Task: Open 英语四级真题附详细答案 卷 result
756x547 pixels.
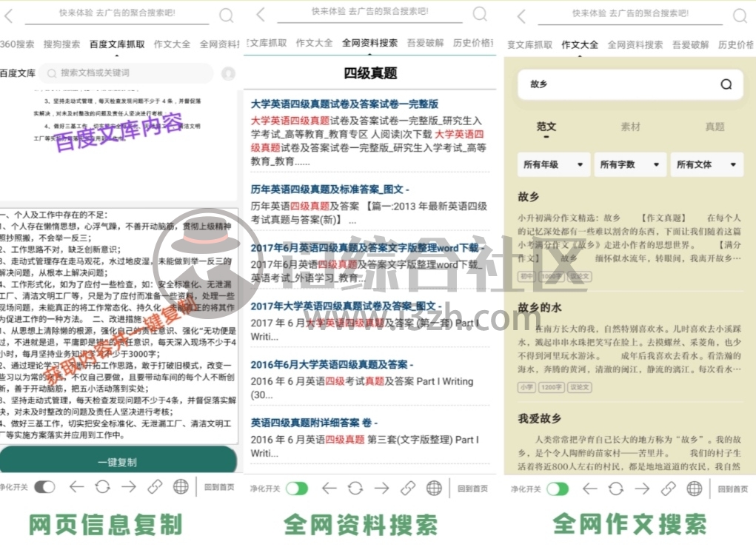Action: coord(314,423)
